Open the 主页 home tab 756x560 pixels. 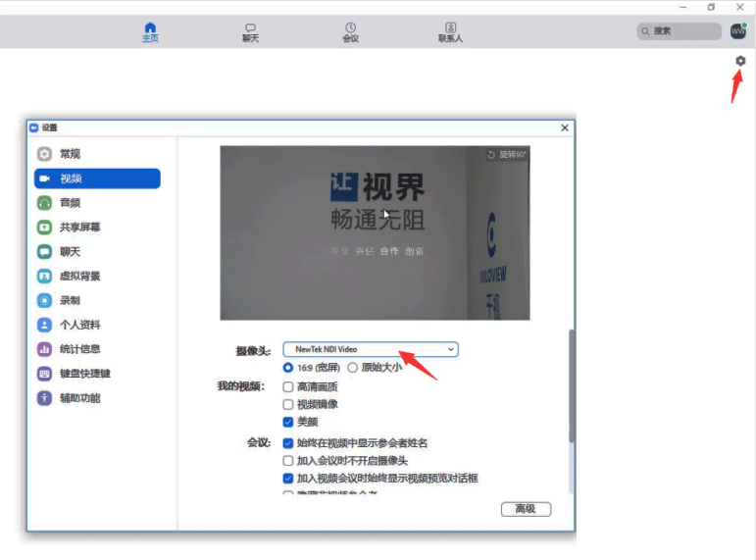150,32
